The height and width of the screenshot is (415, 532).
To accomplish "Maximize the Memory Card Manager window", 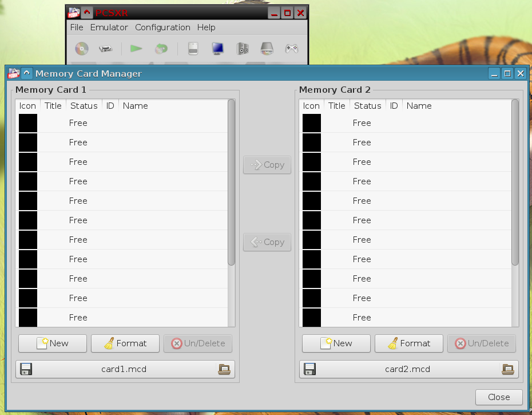I will (507, 73).
